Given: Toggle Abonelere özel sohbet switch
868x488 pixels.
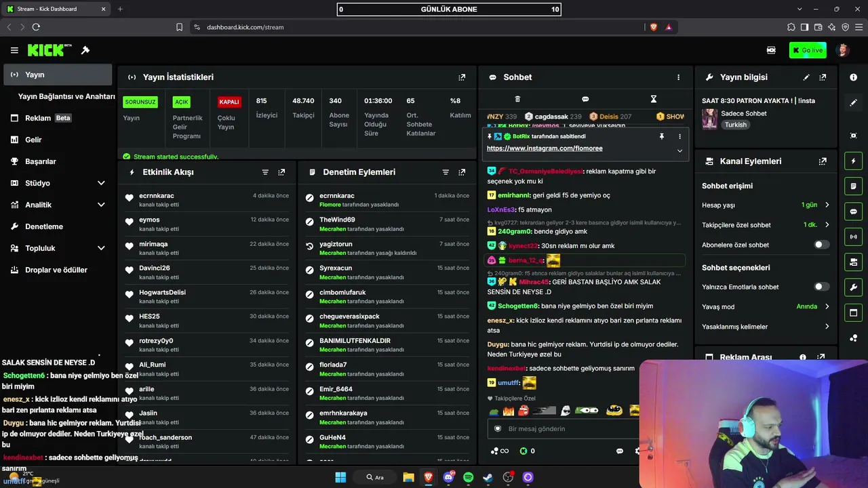Looking at the screenshot, I should pyautogui.click(x=821, y=245).
